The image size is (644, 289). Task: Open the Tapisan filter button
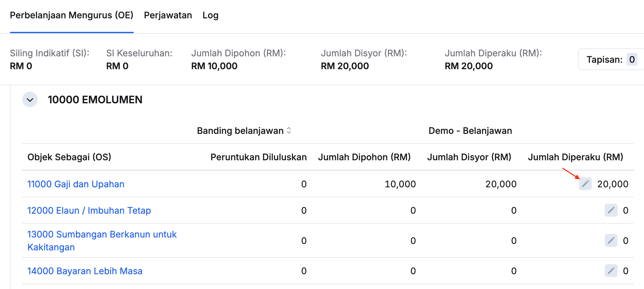point(604,60)
